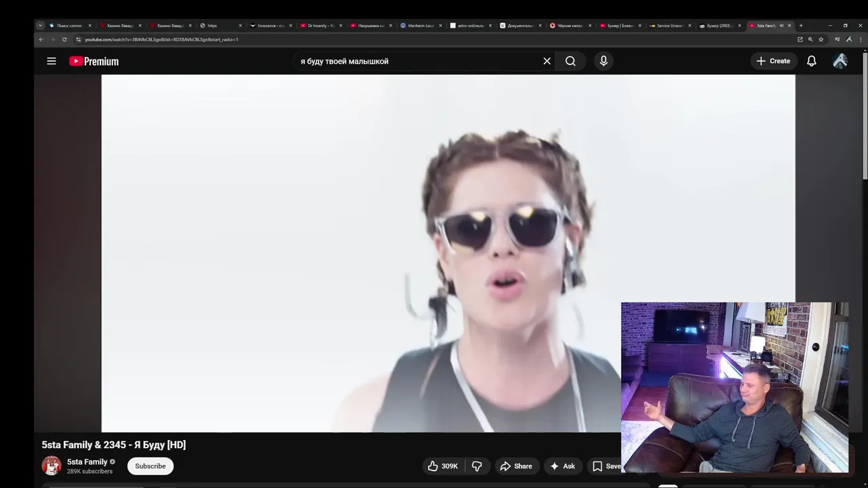Open the Chrome profile icon
Screen dimensions: 868x488
848,39
